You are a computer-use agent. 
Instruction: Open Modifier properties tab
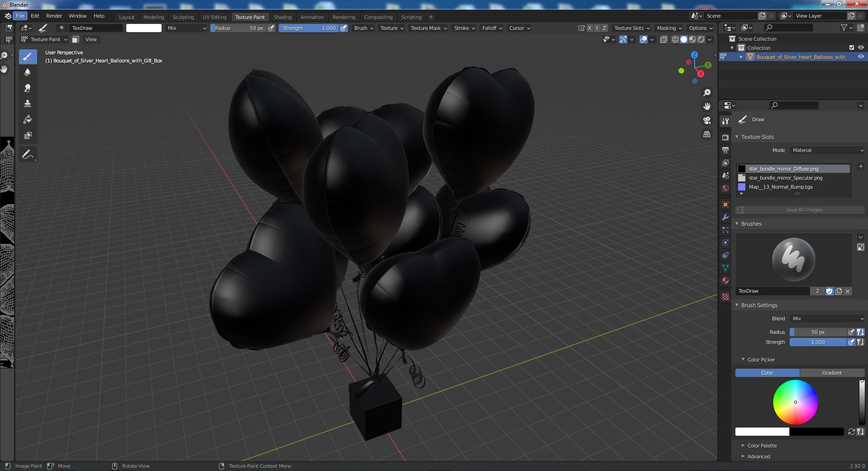coord(725,217)
